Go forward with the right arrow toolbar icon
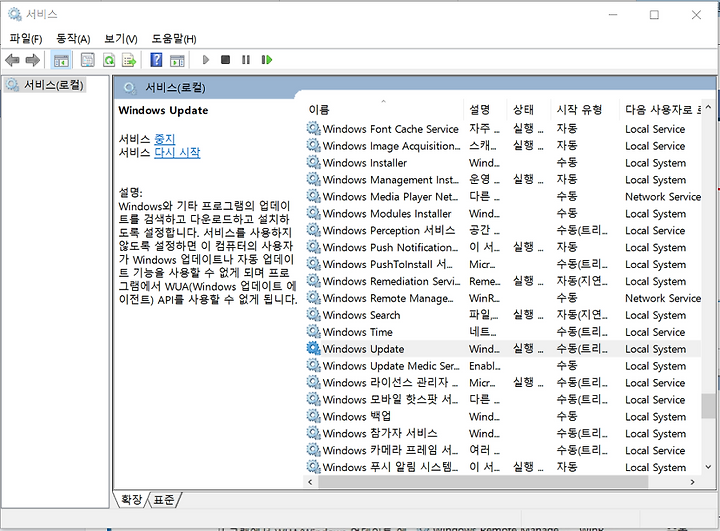 (32, 60)
